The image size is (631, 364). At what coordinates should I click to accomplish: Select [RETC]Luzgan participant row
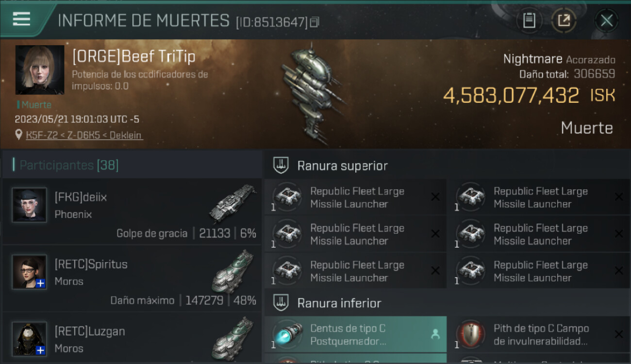[132, 339]
